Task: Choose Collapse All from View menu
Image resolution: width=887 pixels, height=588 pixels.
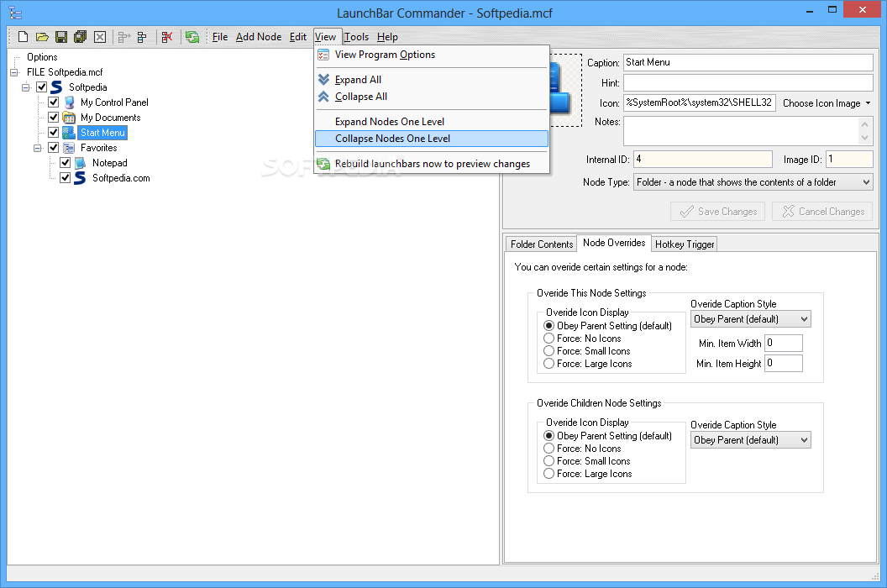Action: point(432,97)
